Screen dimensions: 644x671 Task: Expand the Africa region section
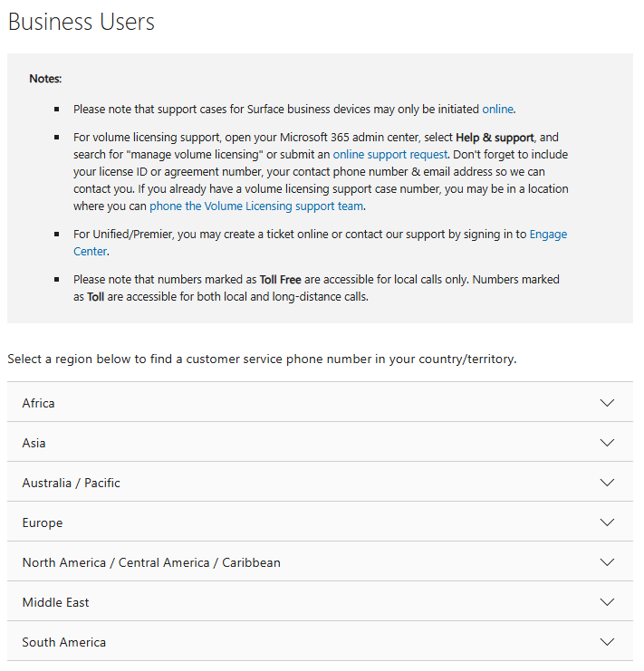tap(39, 403)
